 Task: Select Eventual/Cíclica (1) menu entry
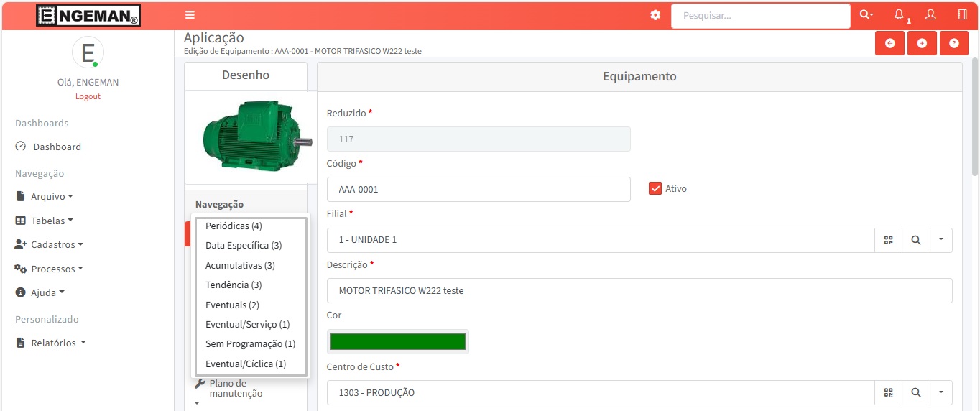pos(246,364)
